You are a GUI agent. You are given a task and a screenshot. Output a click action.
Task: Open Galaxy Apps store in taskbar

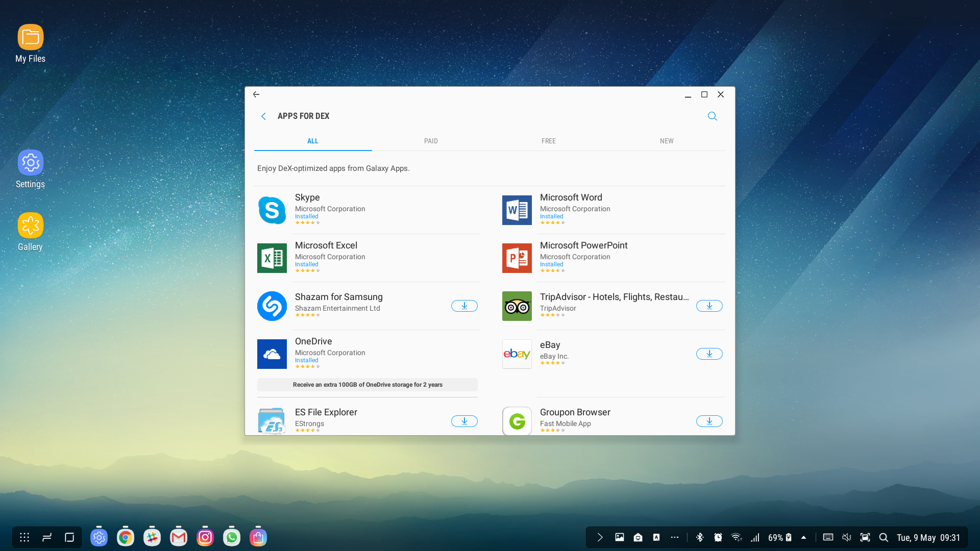pos(258,537)
